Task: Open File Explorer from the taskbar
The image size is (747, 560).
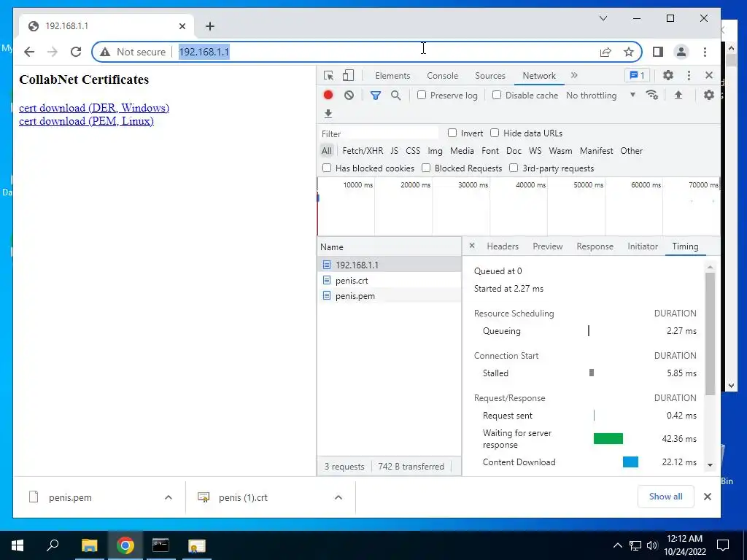Action: click(x=89, y=545)
